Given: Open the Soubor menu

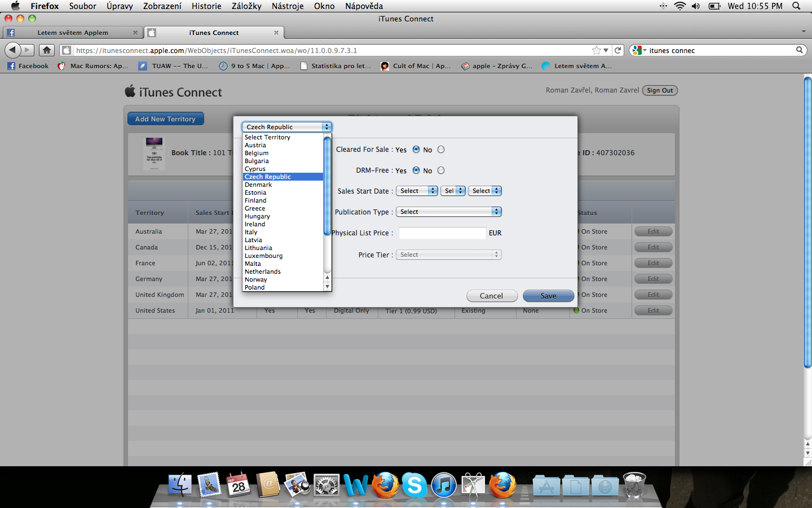Looking at the screenshot, I should tap(83, 6).
